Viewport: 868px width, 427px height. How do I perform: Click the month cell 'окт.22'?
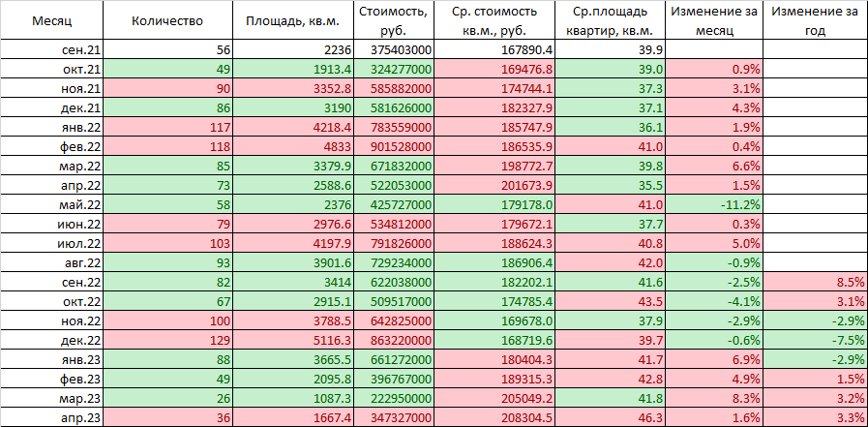(52, 302)
